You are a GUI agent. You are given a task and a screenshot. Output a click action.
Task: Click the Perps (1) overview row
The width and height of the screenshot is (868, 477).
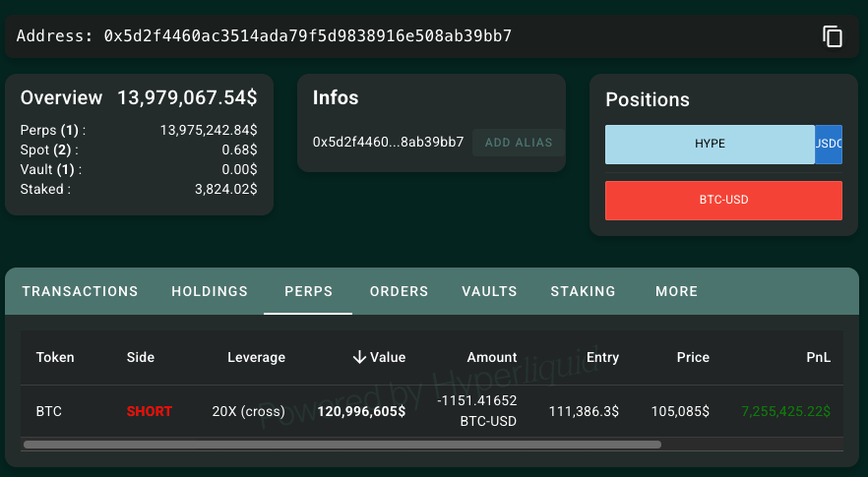coord(139,130)
